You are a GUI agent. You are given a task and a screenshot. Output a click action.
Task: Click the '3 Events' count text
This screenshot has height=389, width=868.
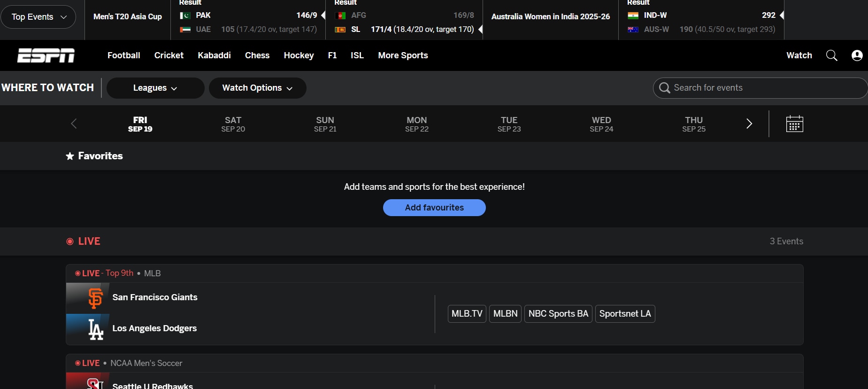coord(786,241)
